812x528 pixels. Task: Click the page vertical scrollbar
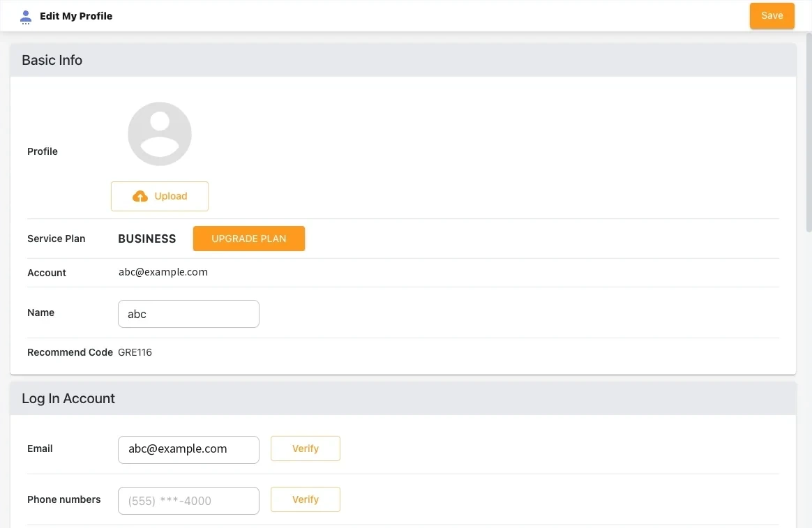click(809, 132)
